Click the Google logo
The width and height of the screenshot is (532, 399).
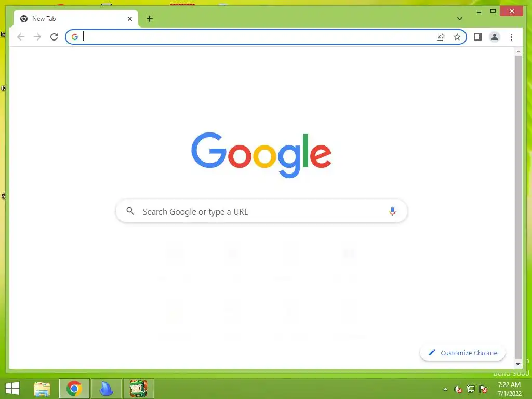click(261, 155)
